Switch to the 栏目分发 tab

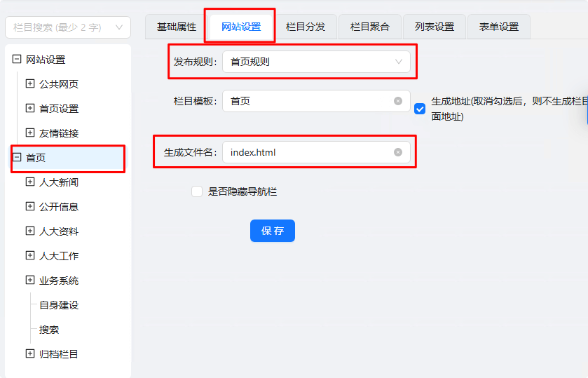coord(306,27)
